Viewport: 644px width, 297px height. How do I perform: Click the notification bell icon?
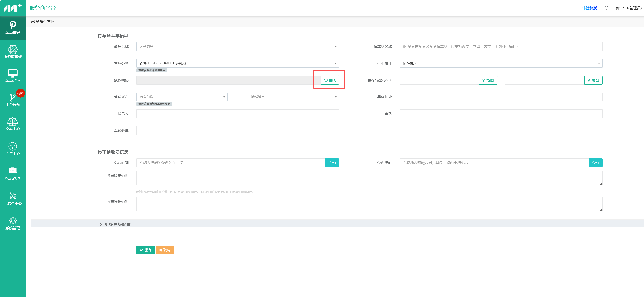click(x=606, y=8)
